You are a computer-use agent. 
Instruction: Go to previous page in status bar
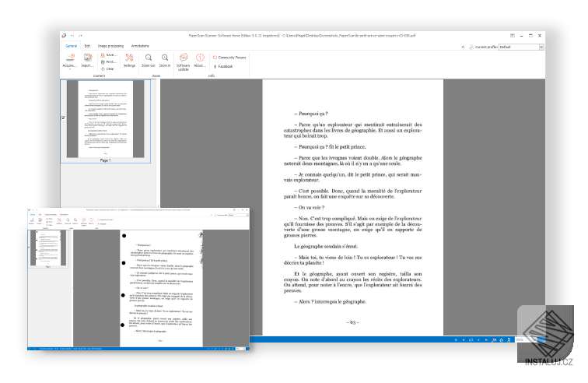pos(464,340)
